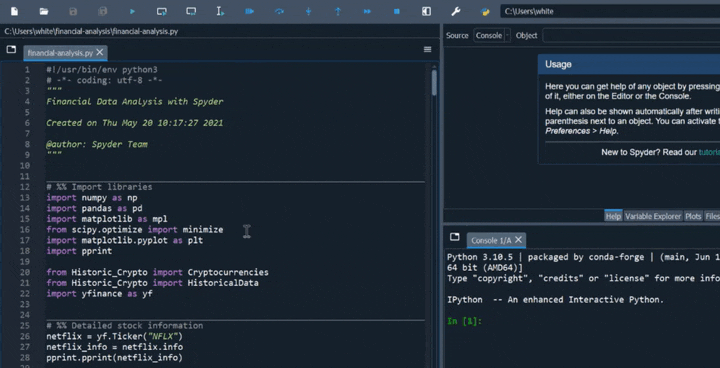
Task: Run the file with the play icon
Action: pyautogui.click(x=132, y=11)
